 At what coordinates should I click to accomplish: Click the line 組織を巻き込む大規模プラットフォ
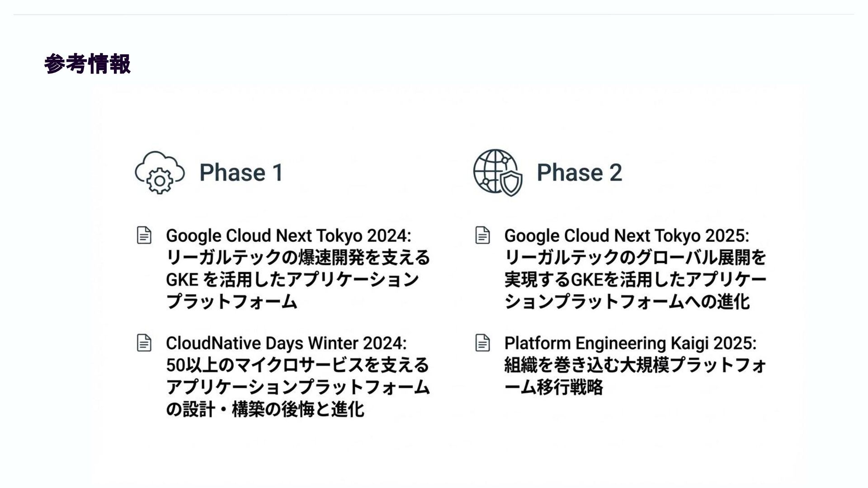click(x=635, y=365)
